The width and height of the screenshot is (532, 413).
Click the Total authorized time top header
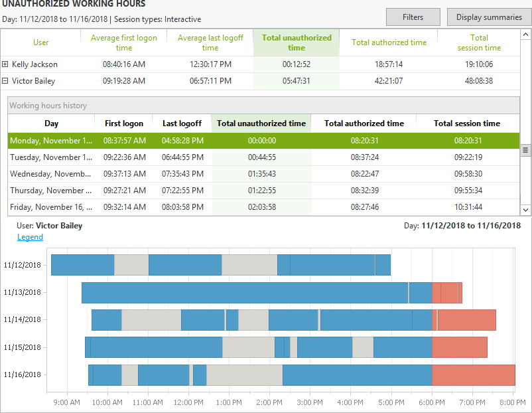coord(389,42)
